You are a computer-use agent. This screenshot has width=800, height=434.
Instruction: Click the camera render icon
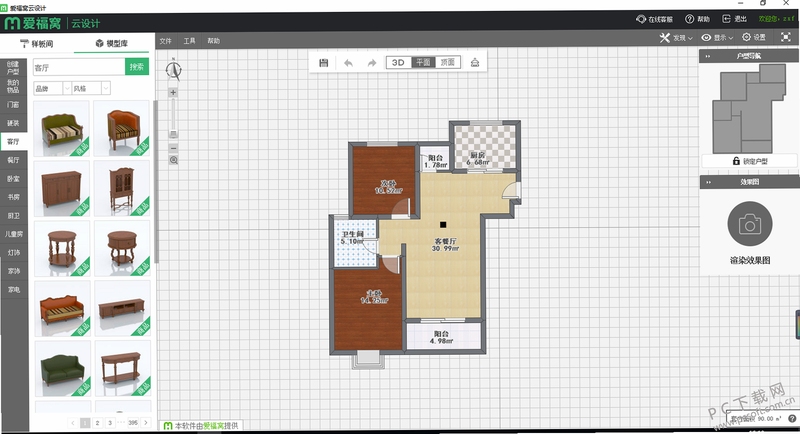tap(749, 224)
